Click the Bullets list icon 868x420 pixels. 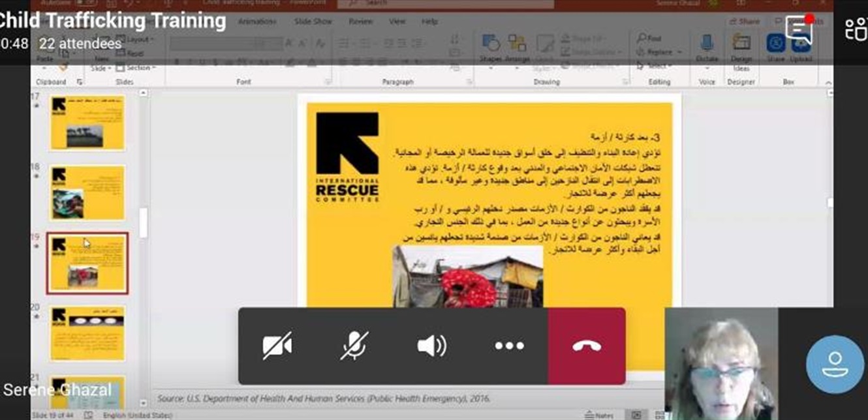pyautogui.click(x=344, y=43)
